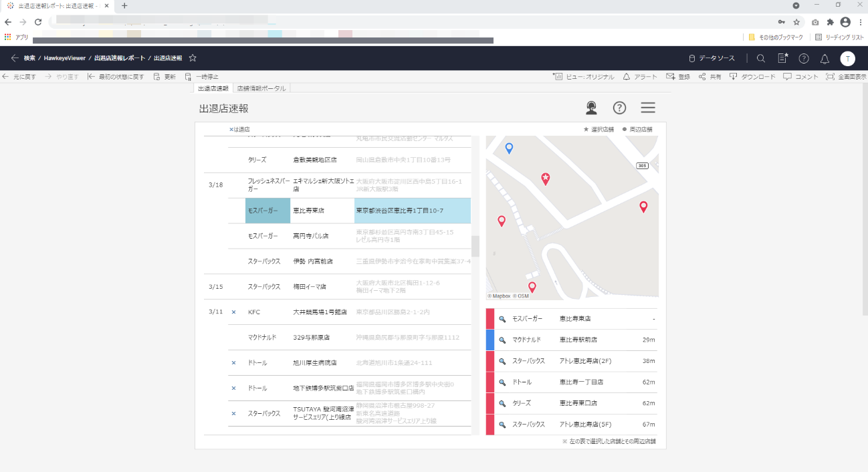Click 全画面表示 full screen button
This screenshot has width=868, height=472.
point(846,77)
